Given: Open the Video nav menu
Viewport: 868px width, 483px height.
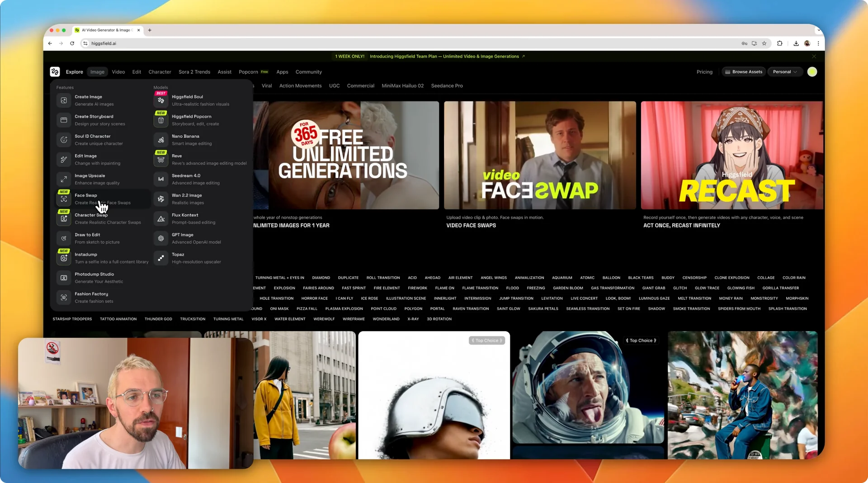Looking at the screenshot, I should [x=118, y=72].
